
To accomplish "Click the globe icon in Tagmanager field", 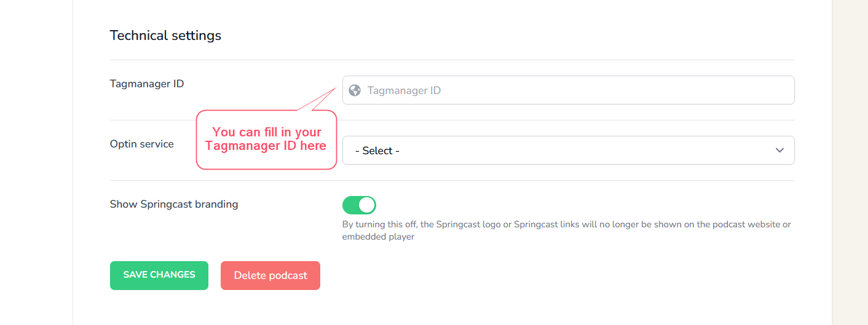I will 354,90.
